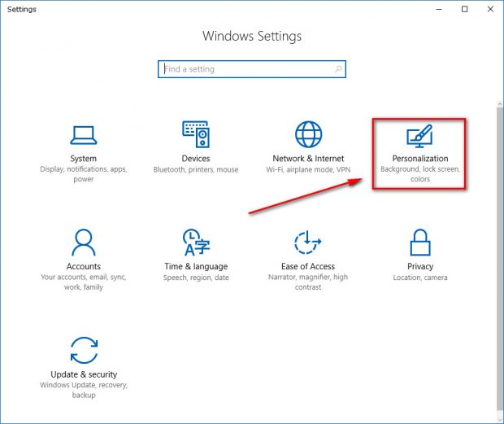Click the Accounts label
The height and width of the screenshot is (424, 504).
pos(84,266)
